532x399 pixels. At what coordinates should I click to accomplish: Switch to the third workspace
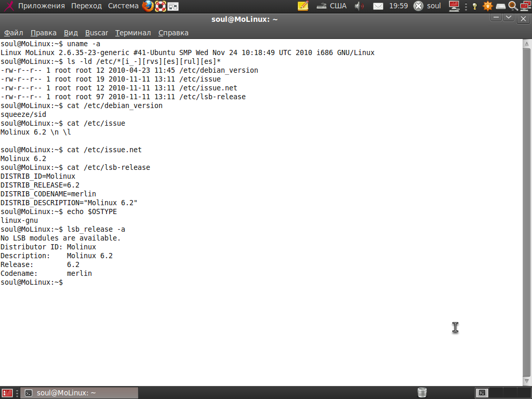pyautogui.click(x=510, y=393)
